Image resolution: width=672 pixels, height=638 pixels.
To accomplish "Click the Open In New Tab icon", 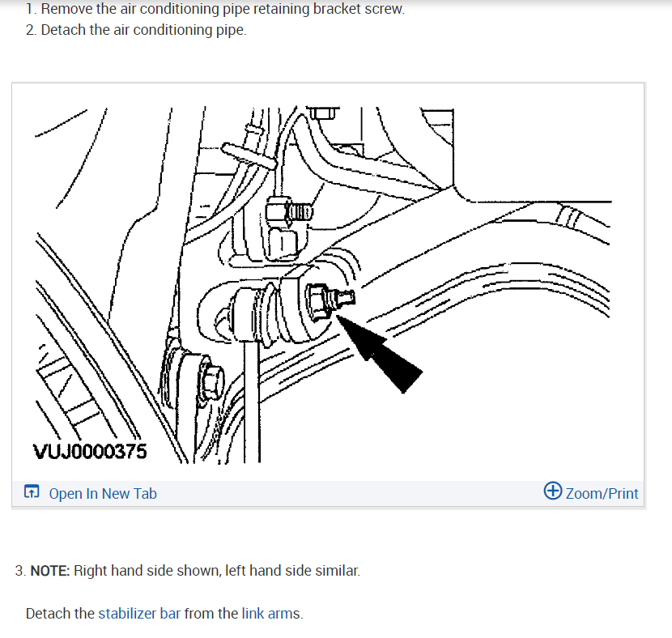I will (32, 492).
